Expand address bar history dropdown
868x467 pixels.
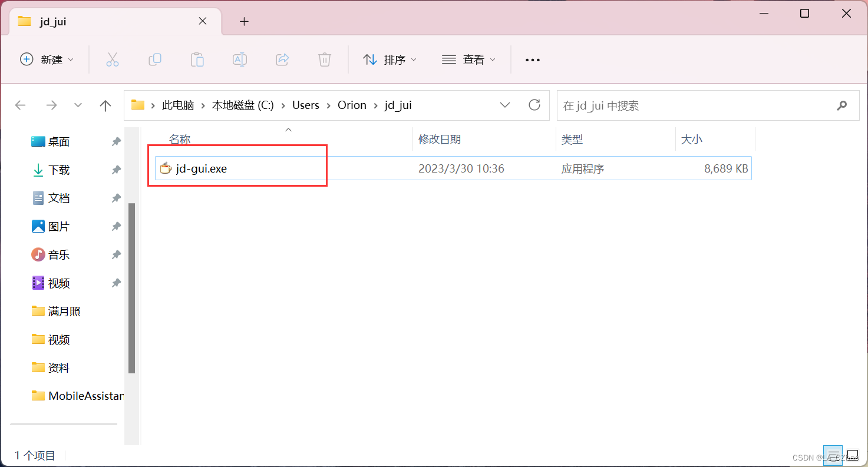(x=505, y=105)
